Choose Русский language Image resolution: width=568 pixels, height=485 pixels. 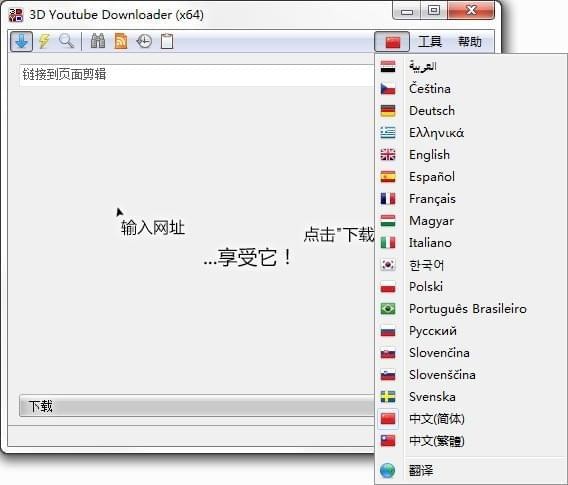pyautogui.click(x=471, y=331)
